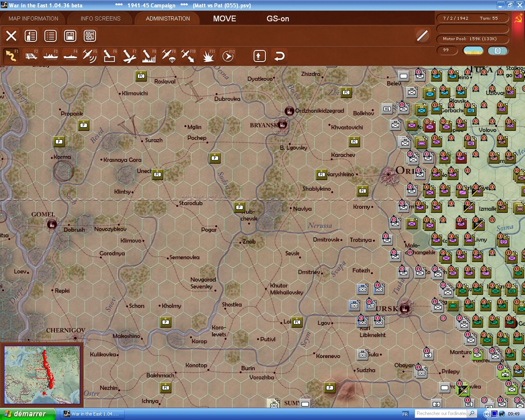Click the Motor Pool 159K readout
The height and width of the screenshot is (420, 525).
coord(473,39)
